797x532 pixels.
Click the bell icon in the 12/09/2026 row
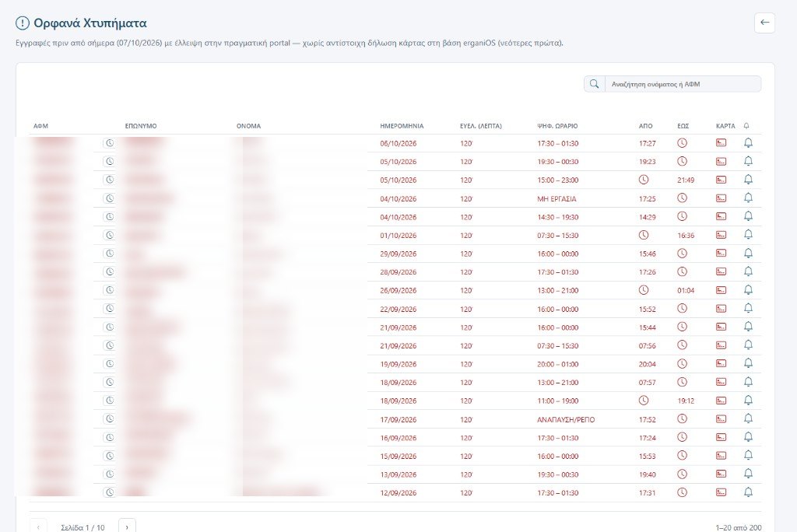click(748, 492)
